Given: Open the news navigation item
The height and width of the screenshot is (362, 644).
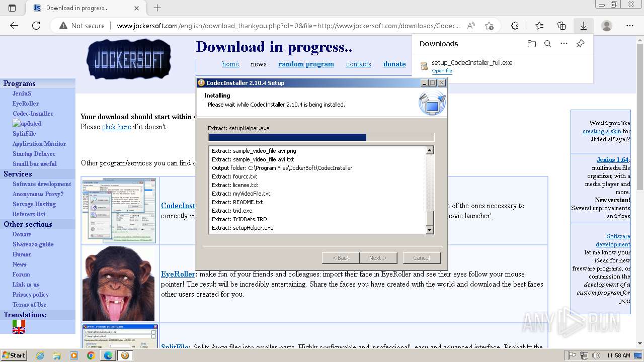Looking at the screenshot, I should (259, 64).
